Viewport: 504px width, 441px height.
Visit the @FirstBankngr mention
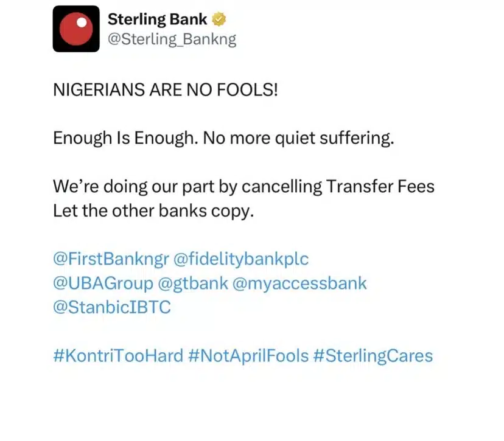[110, 259]
